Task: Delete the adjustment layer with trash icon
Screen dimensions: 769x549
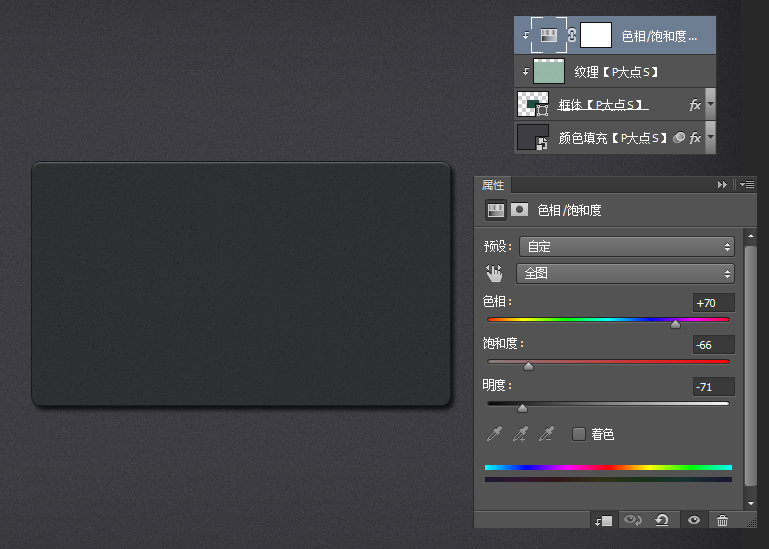Action: [x=722, y=521]
